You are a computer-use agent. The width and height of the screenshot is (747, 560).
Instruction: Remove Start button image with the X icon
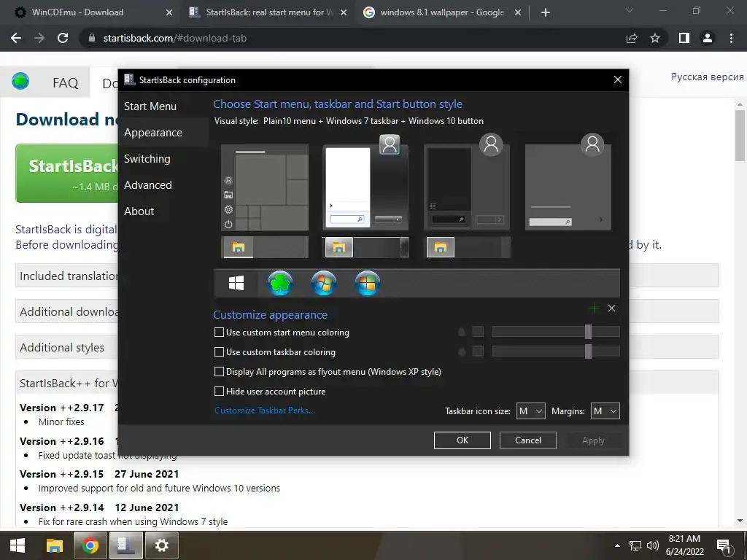click(x=612, y=308)
